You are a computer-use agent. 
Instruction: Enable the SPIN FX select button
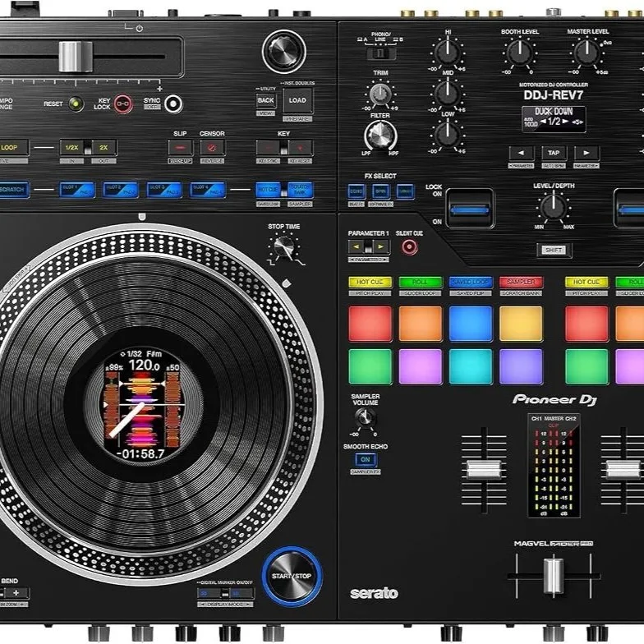tap(381, 191)
